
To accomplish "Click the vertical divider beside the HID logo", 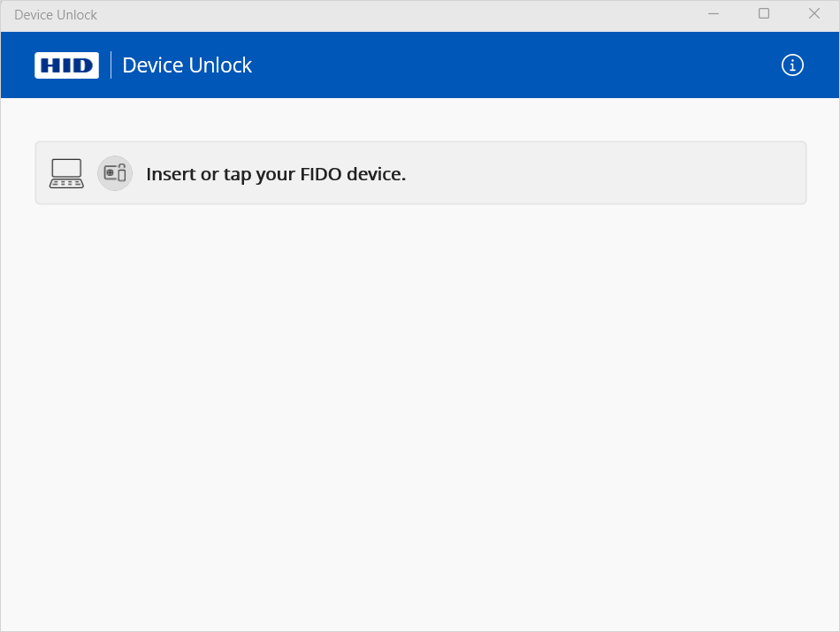I will point(111,65).
